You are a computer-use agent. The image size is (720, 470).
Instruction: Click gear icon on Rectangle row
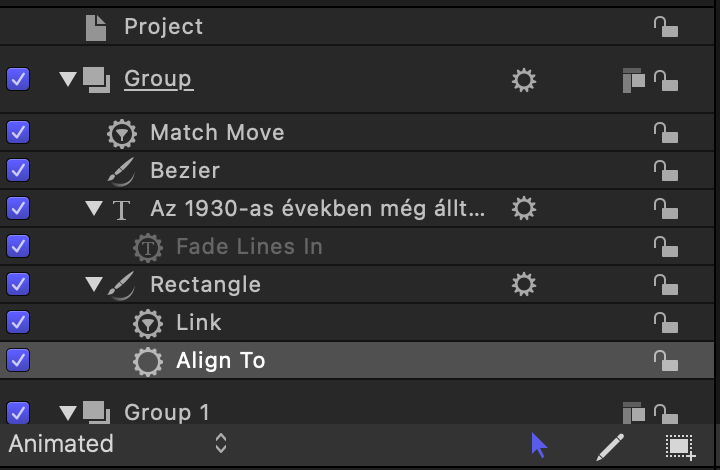(524, 285)
